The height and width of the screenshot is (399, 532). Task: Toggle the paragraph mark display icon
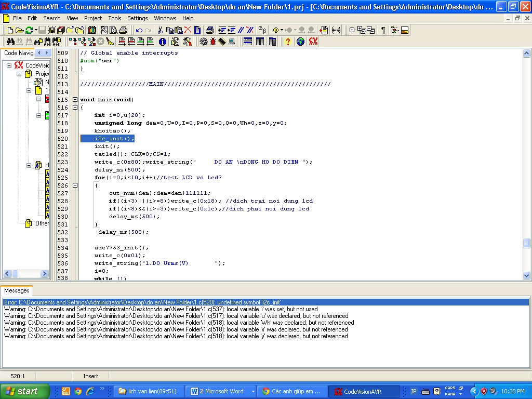point(383,31)
